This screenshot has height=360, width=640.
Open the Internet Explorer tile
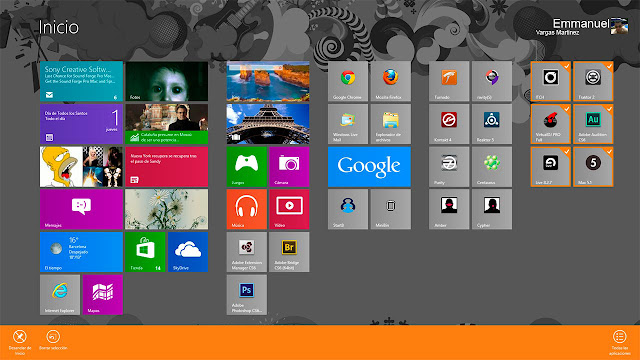[60, 295]
